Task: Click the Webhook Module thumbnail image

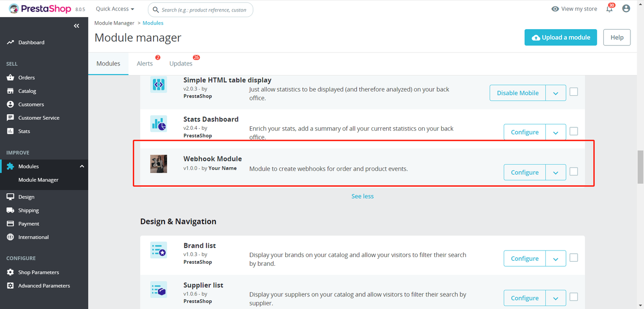Action: click(158, 164)
